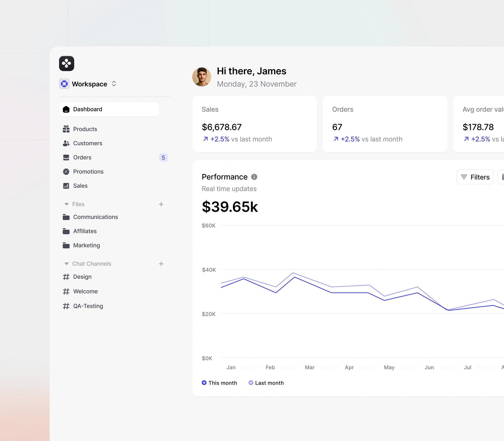Click James's profile avatar

tap(202, 77)
